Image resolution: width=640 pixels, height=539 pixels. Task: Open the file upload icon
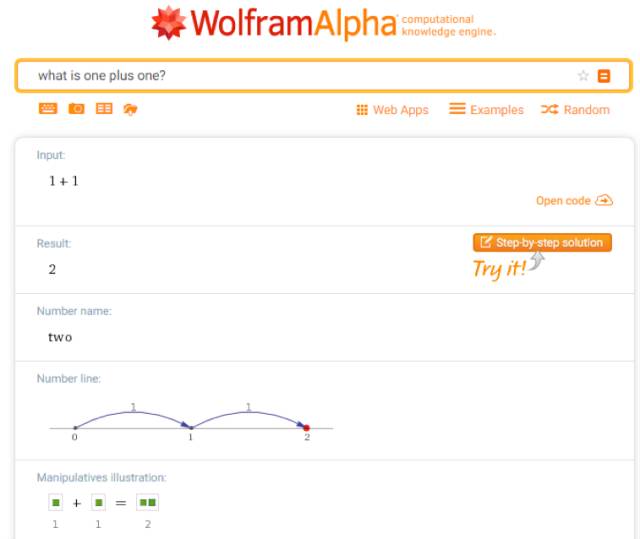(x=130, y=109)
